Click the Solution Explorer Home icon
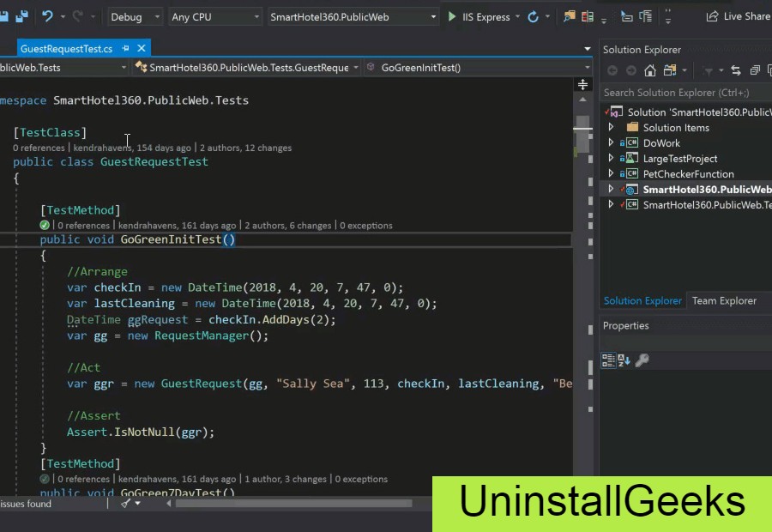This screenshot has height=532, width=772. pyautogui.click(x=650, y=70)
